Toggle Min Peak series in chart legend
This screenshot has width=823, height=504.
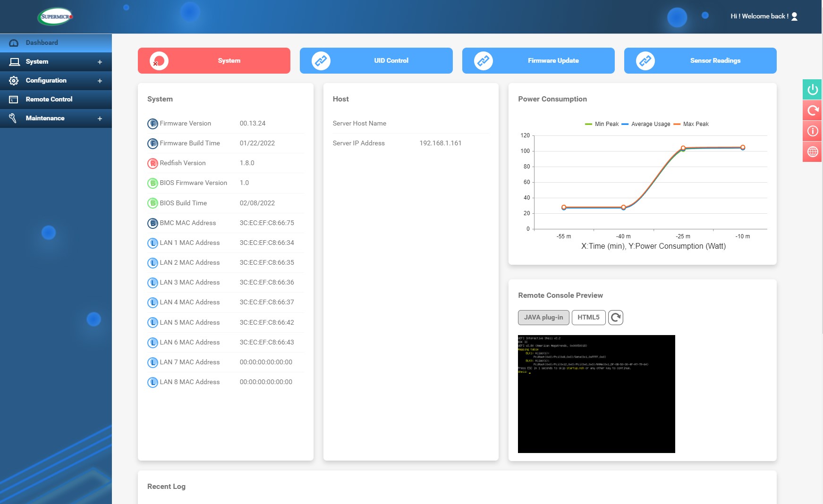click(x=602, y=124)
